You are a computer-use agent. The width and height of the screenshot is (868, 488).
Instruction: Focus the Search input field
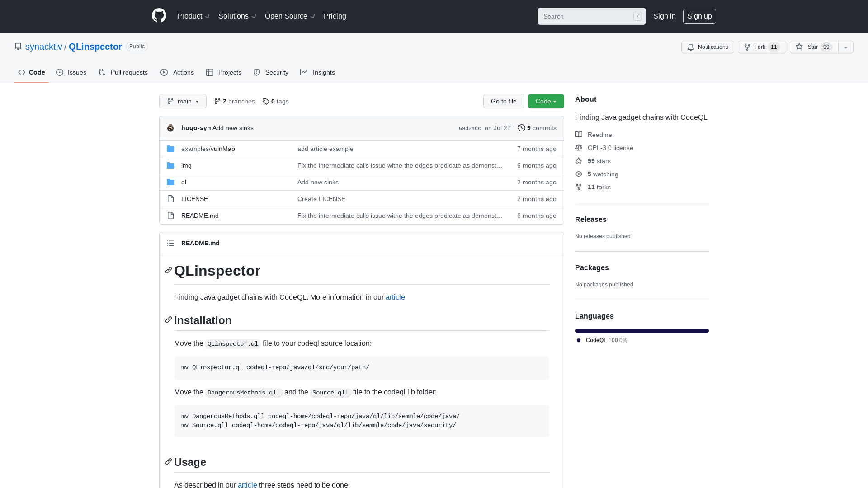click(591, 16)
